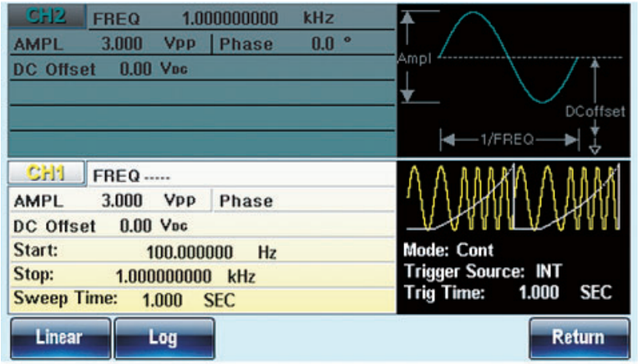
Task: Select the CH2 AMPL 3.000 Vpp field
Action: (110, 43)
